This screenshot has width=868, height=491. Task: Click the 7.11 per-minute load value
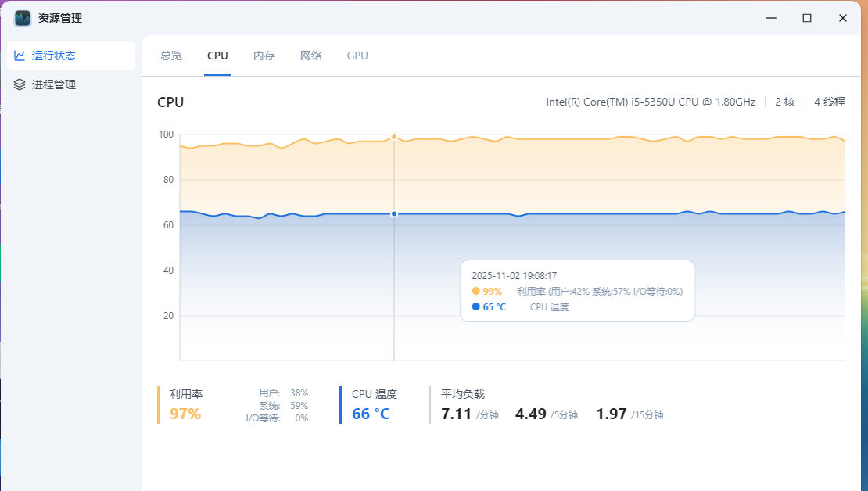tap(456, 414)
